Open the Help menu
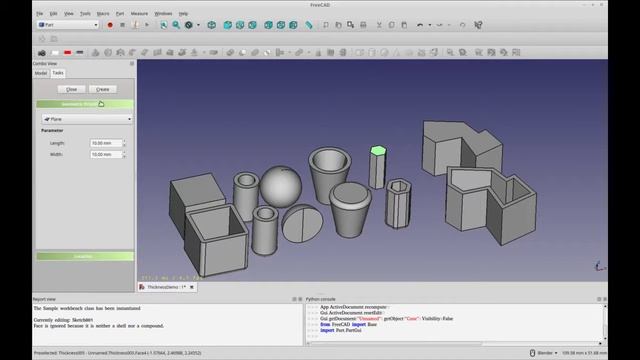This screenshot has height=360, width=640. pyautogui.click(x=183, y=13)
